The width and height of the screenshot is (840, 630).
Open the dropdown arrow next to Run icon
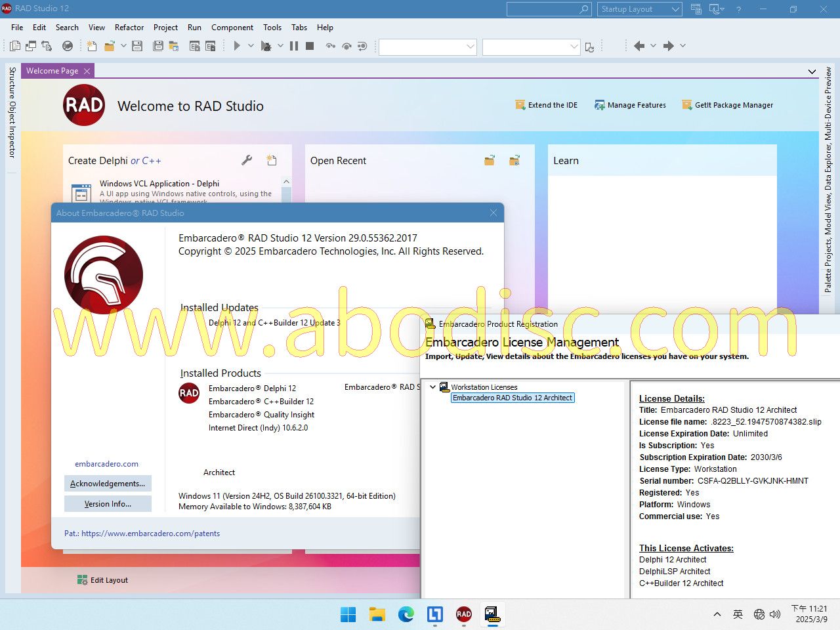click(251, 46)
